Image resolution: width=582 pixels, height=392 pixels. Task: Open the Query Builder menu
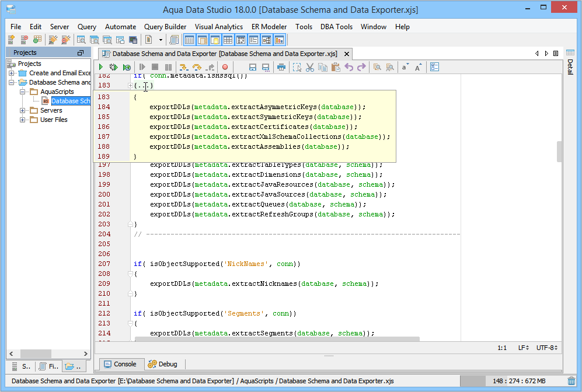point(165,27)
